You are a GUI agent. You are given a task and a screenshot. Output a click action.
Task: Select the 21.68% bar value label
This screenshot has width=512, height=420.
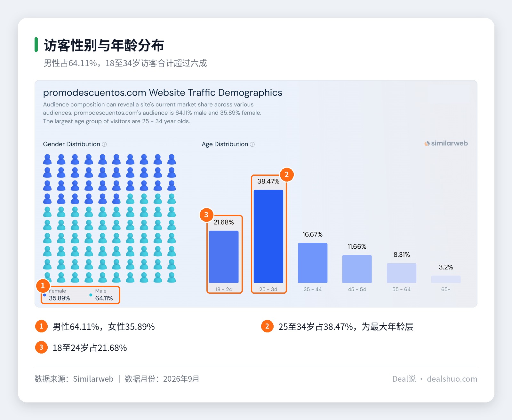point(224,222)
